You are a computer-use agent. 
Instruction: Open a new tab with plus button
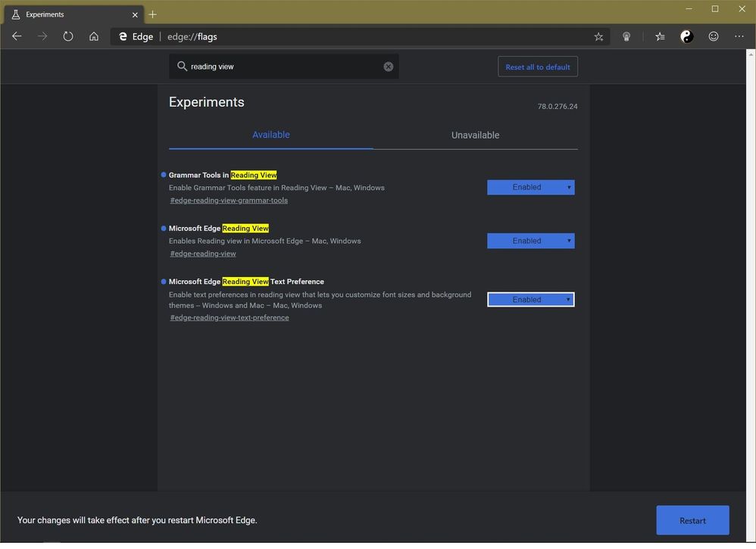tap(152, 14)
